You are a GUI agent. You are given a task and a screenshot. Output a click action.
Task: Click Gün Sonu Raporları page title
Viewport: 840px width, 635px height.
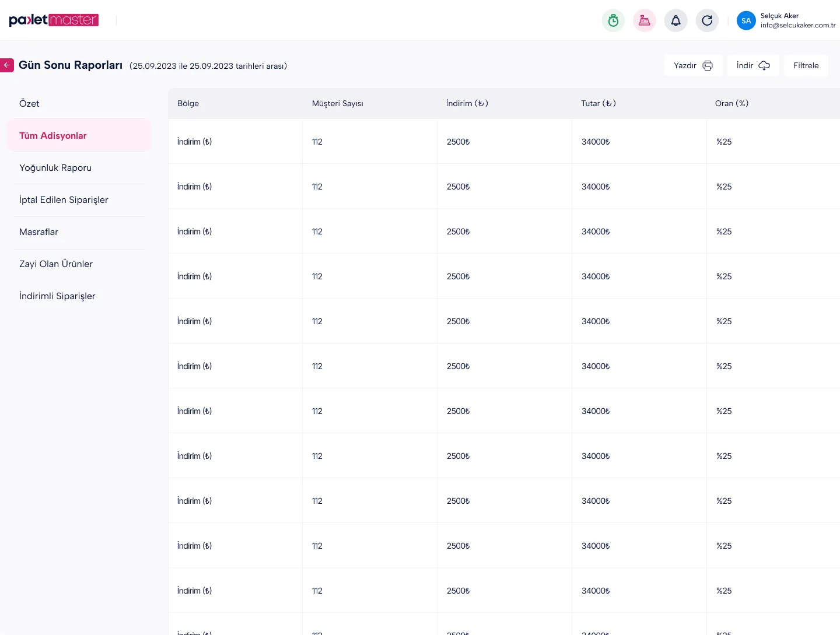(x=71, y=65)
